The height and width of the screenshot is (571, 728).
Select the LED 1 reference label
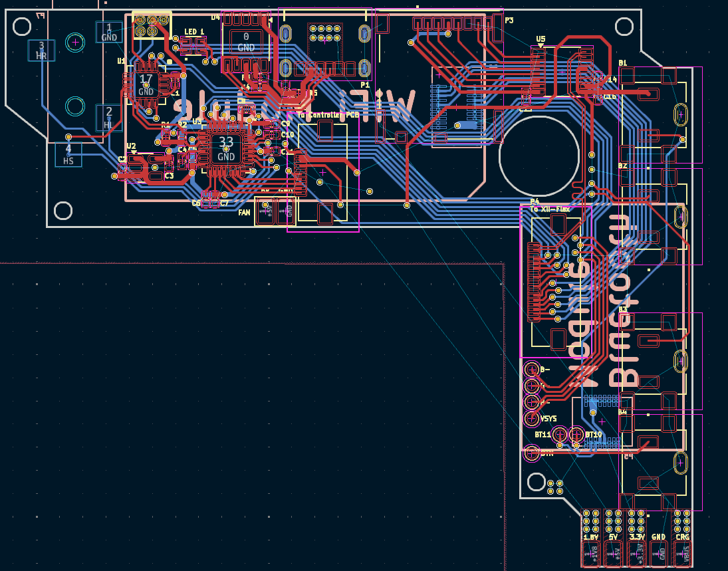tap(194, 31)
